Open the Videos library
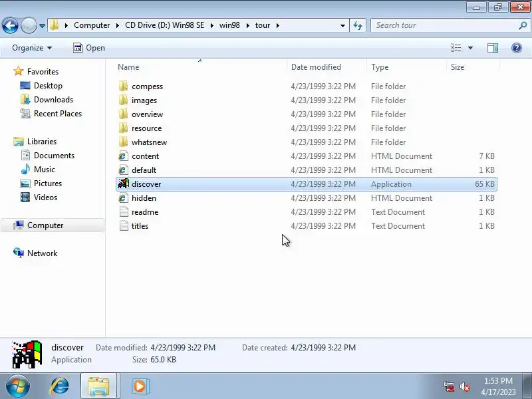The width and height of the screenshot is (532, 399). tap(45, 198)
